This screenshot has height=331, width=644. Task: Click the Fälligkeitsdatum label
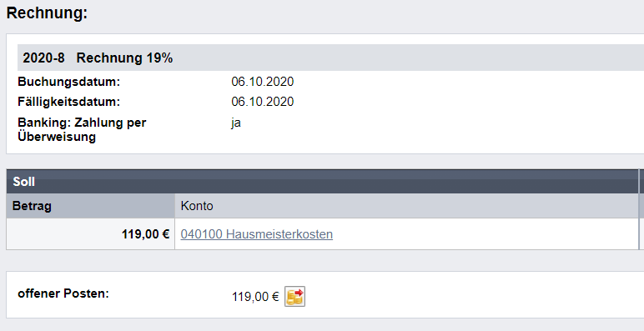(69, 102)
